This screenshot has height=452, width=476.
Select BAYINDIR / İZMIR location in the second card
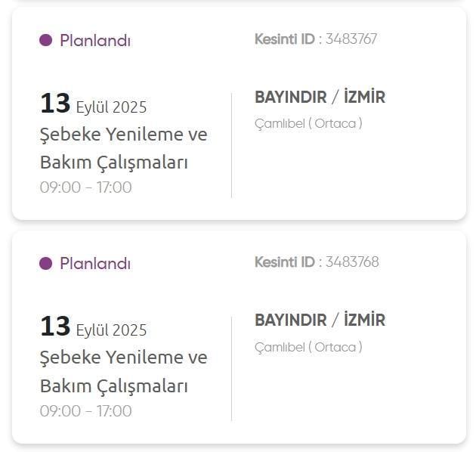(320, 320)
